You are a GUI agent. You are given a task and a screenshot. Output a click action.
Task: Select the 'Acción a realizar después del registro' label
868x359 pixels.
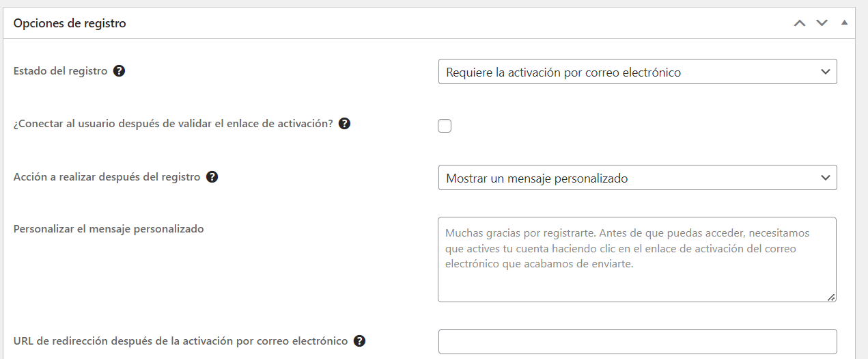[107, 176]
